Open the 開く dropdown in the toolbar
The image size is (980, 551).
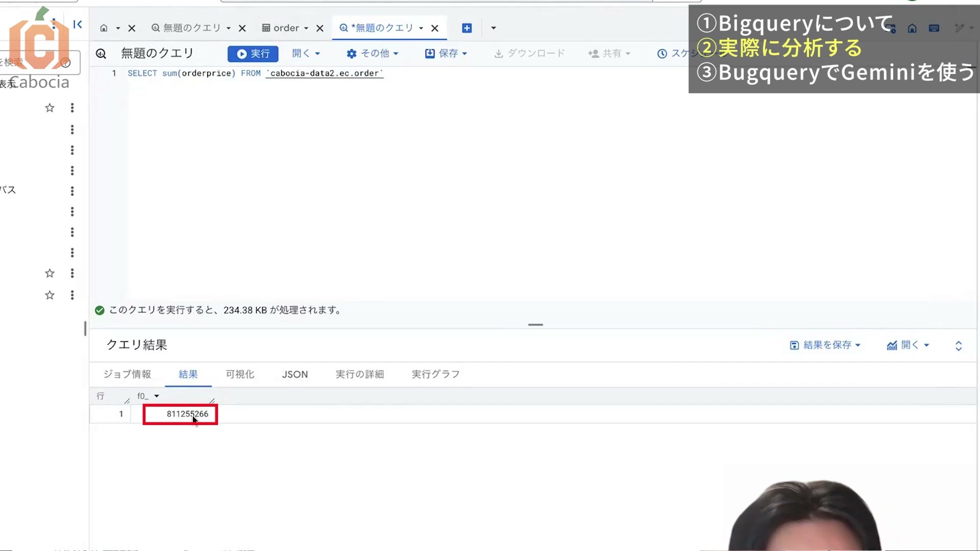click(x=306, y=53)
